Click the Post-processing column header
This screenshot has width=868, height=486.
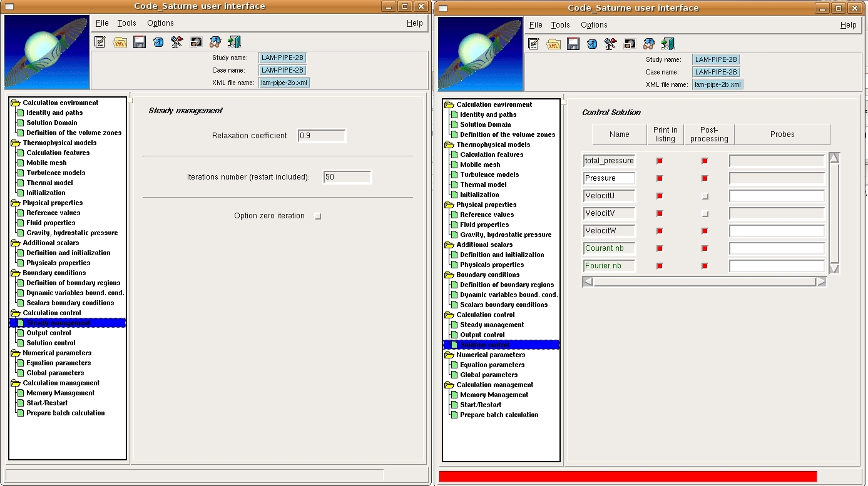709,134
